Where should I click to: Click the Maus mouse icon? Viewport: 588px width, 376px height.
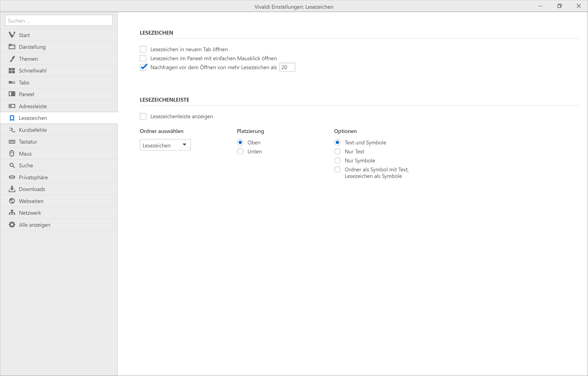[x=12, y=153]
